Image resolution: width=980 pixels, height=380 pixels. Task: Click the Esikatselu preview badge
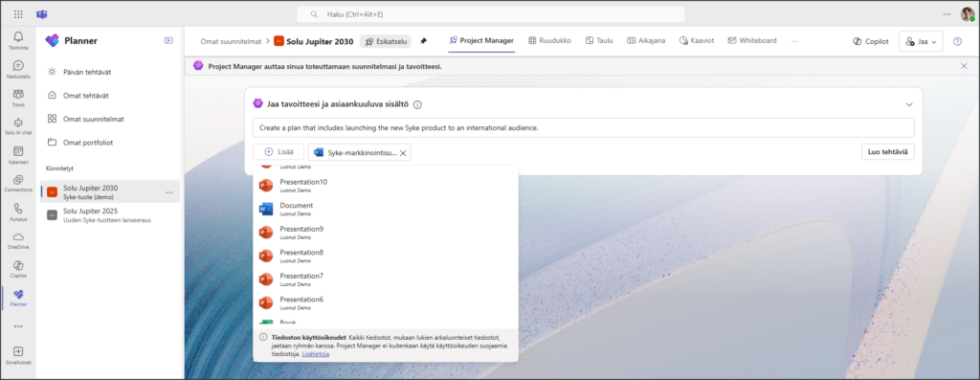tap(386, 41)
